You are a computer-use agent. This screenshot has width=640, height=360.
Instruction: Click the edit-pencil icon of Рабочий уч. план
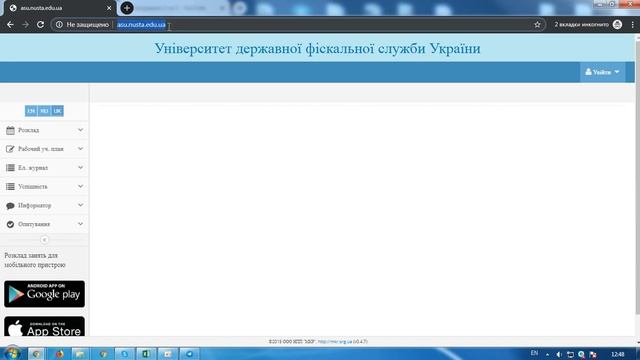coord(10,149)
